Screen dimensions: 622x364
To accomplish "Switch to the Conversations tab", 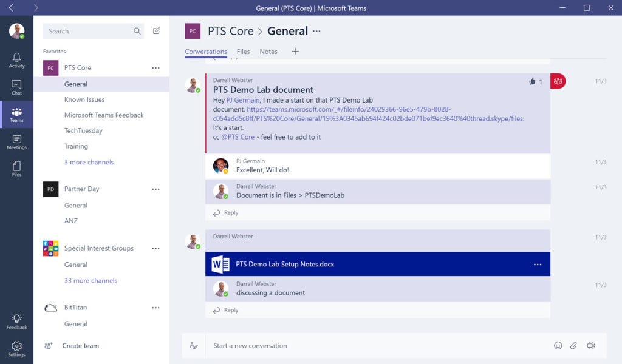I will tap(206, 52).
